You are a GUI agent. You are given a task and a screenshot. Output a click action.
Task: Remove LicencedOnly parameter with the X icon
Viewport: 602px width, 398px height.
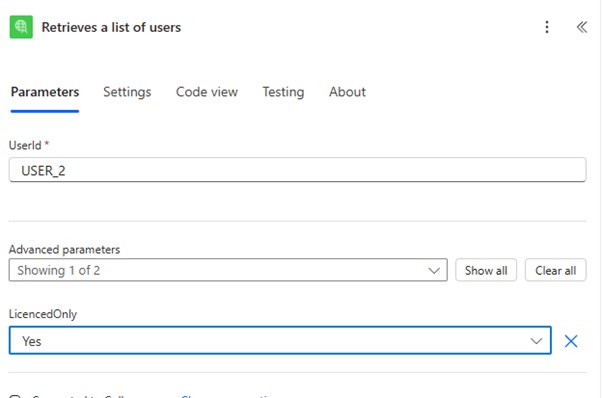(571, 341)
